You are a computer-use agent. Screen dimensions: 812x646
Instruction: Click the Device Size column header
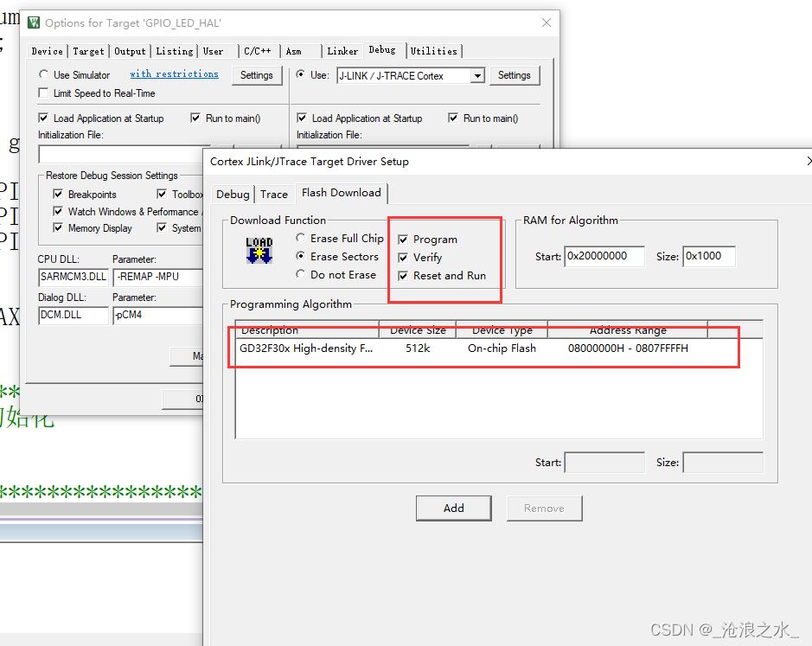pyautogui.click(x=418, y=330)
